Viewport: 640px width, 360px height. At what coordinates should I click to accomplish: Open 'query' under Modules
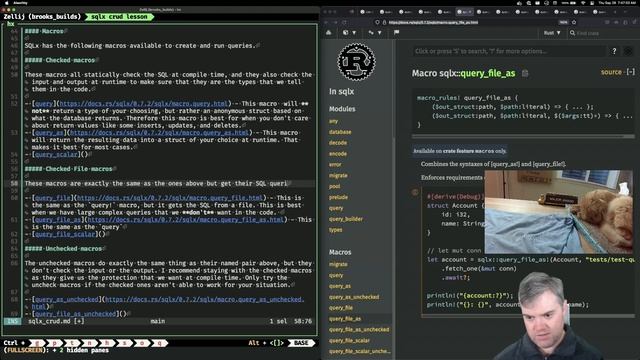(336, 208)
